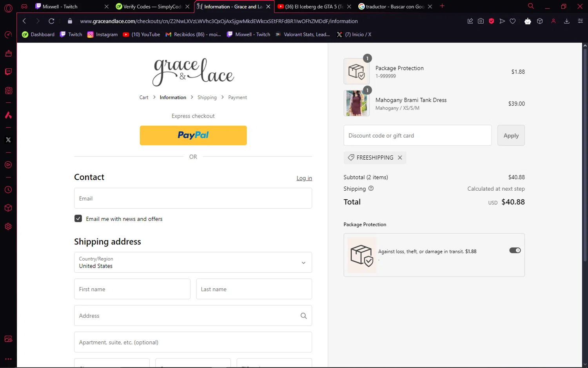Uncheck Email me with news and offers
This screenshot has height=368, width=588.
[x=78, y=219]
